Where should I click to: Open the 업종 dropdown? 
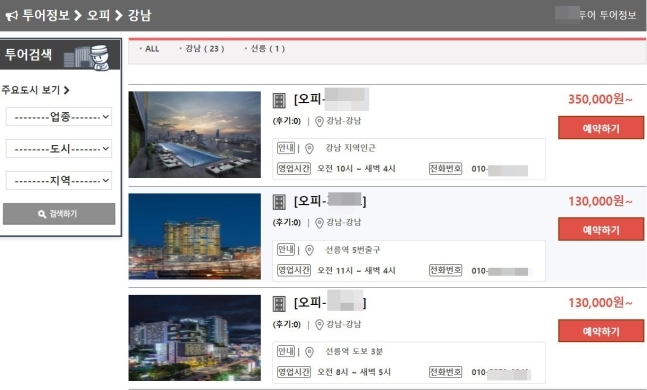(59, 117)
